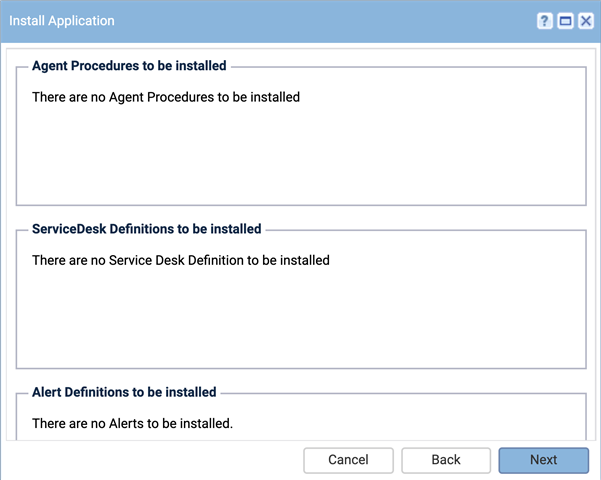Click the empty blue title bar area
The width and height of the screenshot is (601, 480).
pos(326,21)
